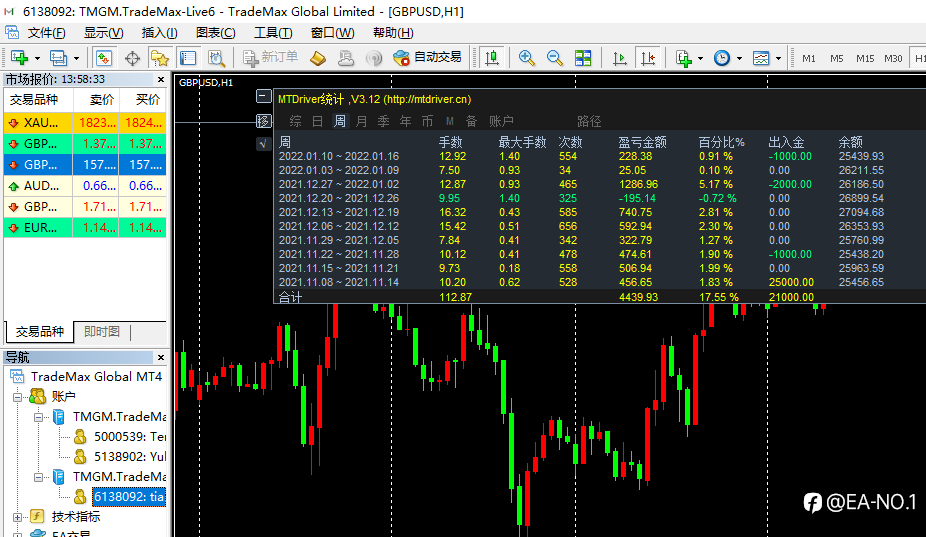
Task: Click the new chart icon in the toolbar
Action: click(x=19, y=58)
